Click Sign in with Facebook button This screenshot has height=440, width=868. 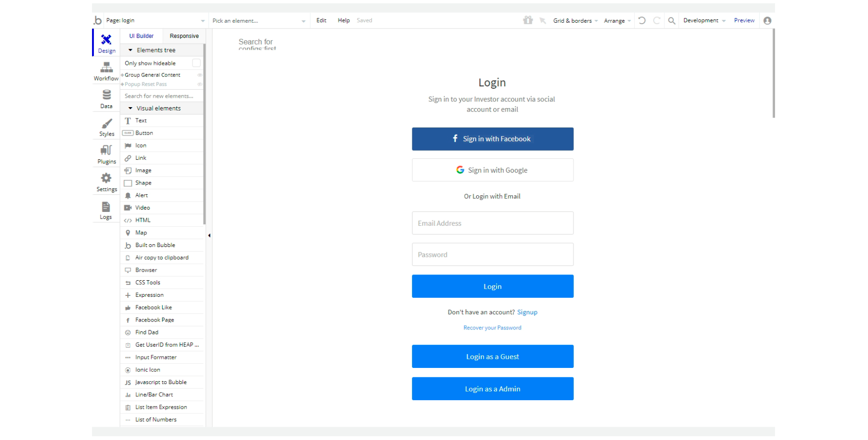492,139
